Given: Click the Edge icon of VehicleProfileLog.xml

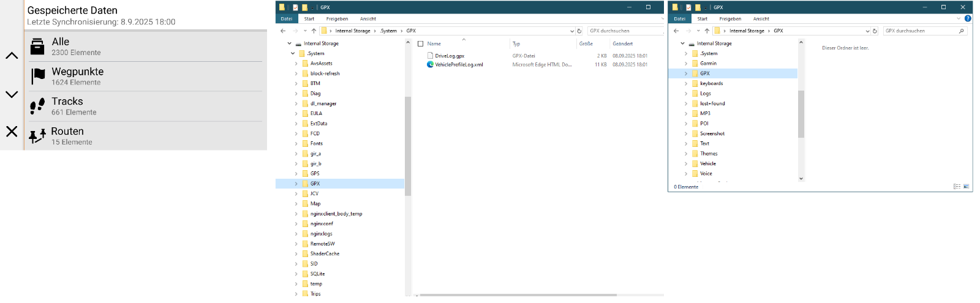Looking at the screenshot, I should pos(430,64).
